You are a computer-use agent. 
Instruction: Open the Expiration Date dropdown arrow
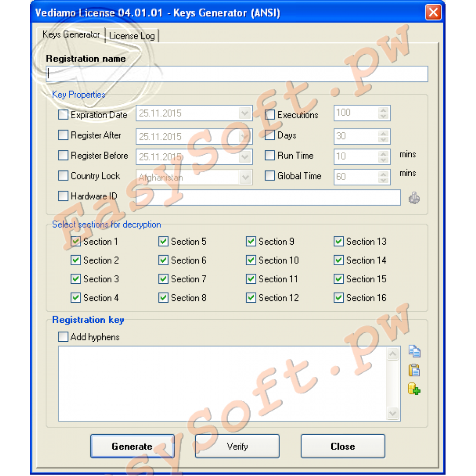pos(245,113)
